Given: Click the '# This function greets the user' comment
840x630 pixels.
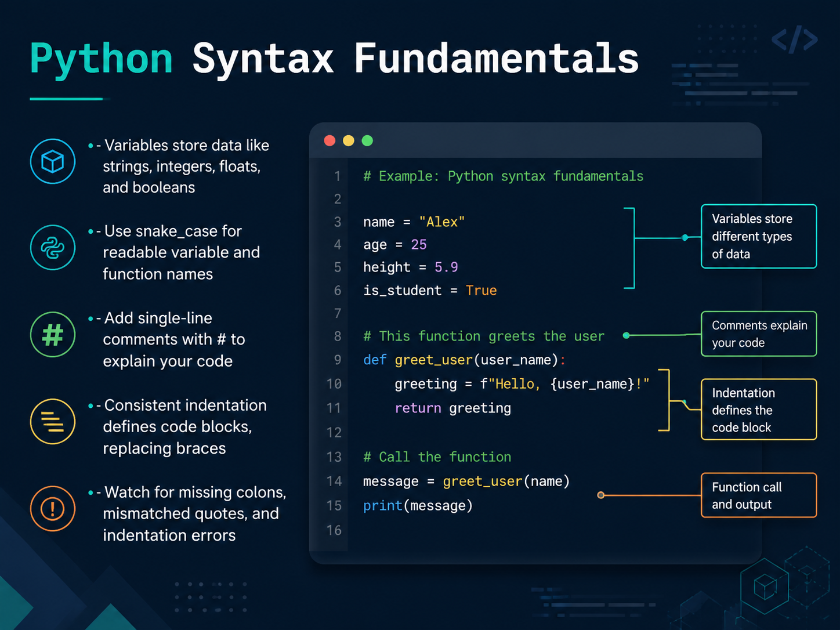Looking at the screenshot, I should pos(483,336).
